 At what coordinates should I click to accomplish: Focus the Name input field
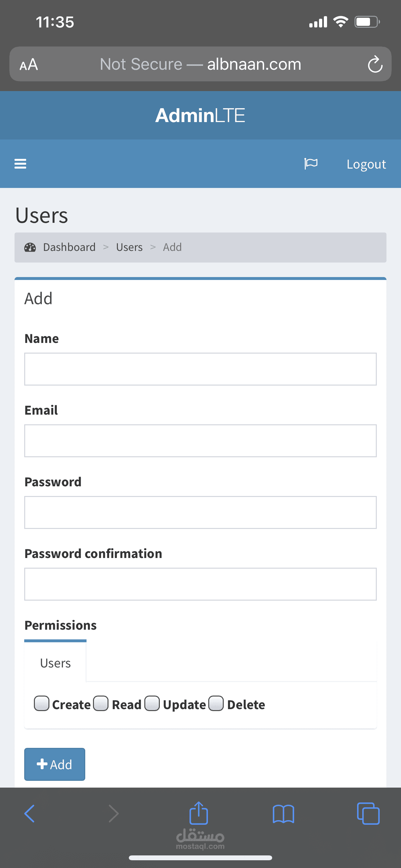tap(200, 369)
